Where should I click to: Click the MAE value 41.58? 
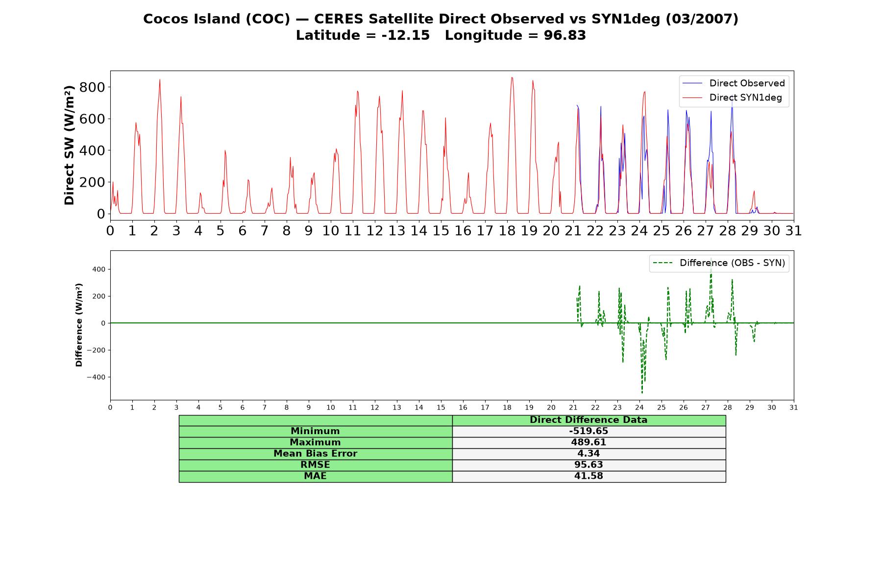coord(588,476)
